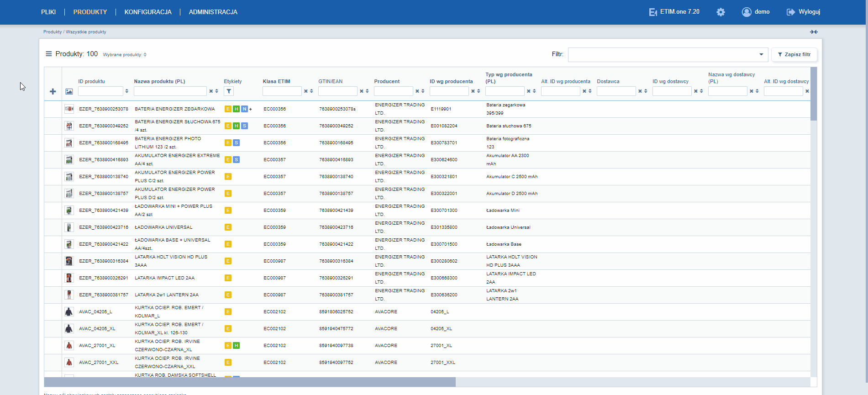Click the Zapisz filtr button
The height and width of the screenshot is (395, 868).
click(794, 54)
